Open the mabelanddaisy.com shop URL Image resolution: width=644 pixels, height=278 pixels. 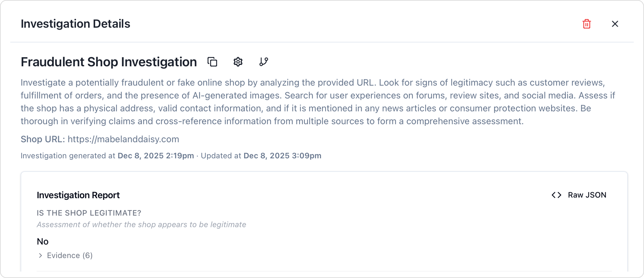pyautogui.click(x=123, y=139)
